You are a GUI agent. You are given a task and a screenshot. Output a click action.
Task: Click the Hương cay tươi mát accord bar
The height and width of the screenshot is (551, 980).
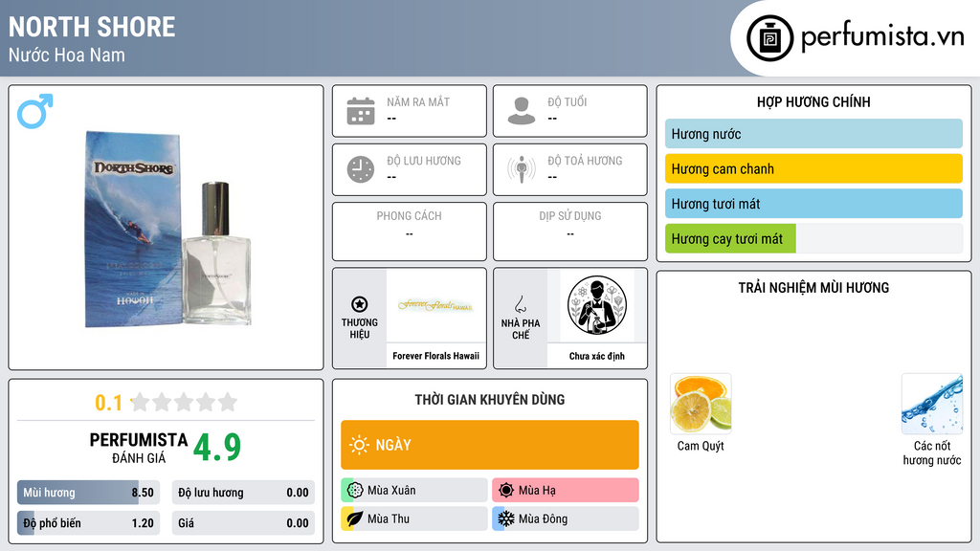click(x=813, y=238)
